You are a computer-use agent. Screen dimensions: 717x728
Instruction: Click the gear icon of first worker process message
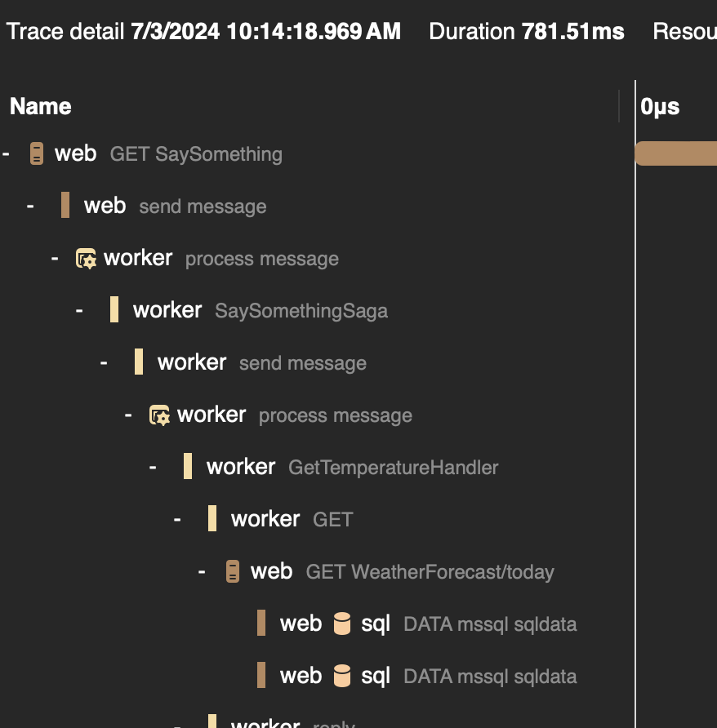(86, 258)
